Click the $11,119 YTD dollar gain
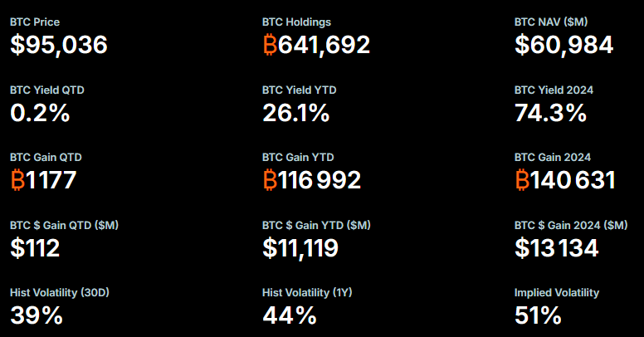This screenshot has height=337, width=644. (x=302, y=247)
